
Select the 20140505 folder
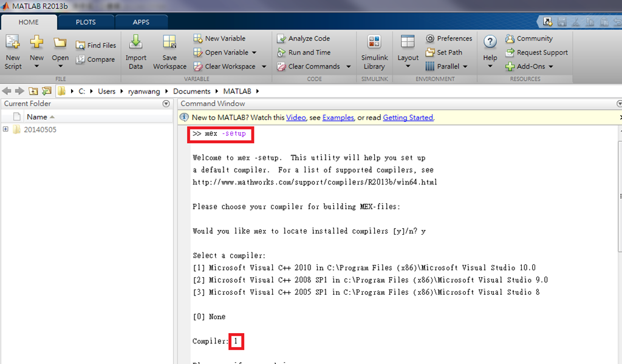(x=40, y=129)
